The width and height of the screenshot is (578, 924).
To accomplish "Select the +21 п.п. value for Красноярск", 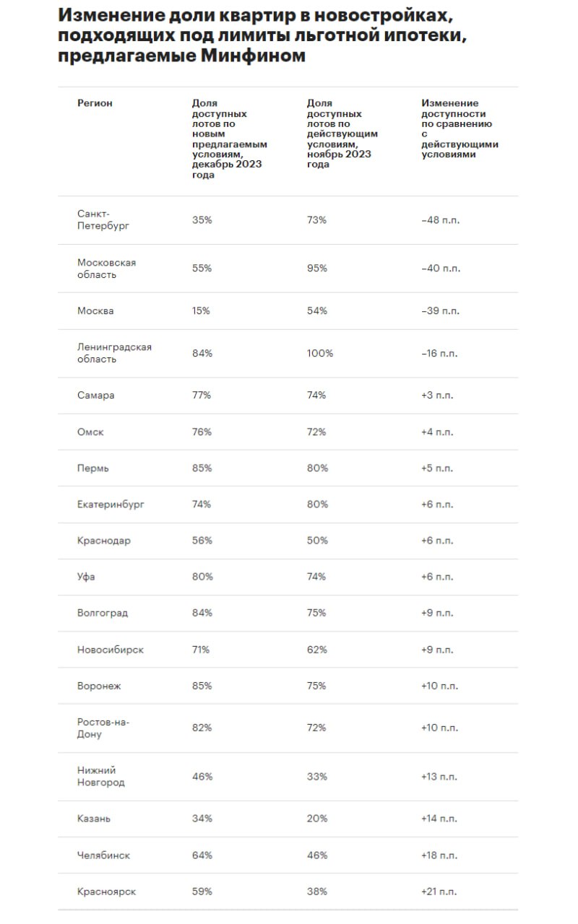I will pyautogui.click(x=439, y=892).
